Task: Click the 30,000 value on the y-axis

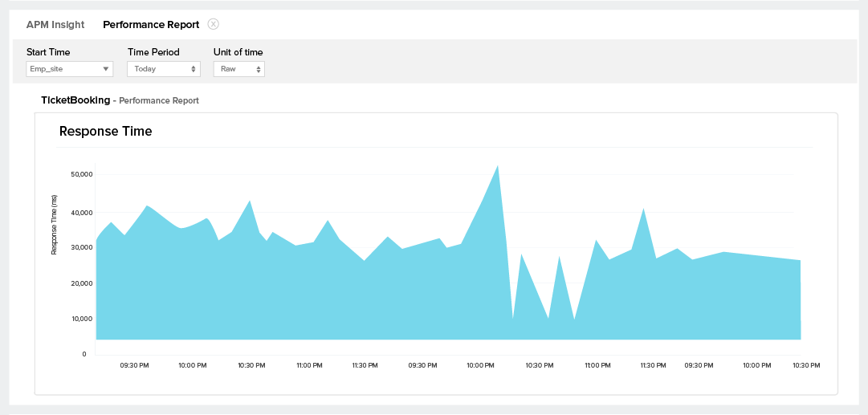Action: point(82,248)
